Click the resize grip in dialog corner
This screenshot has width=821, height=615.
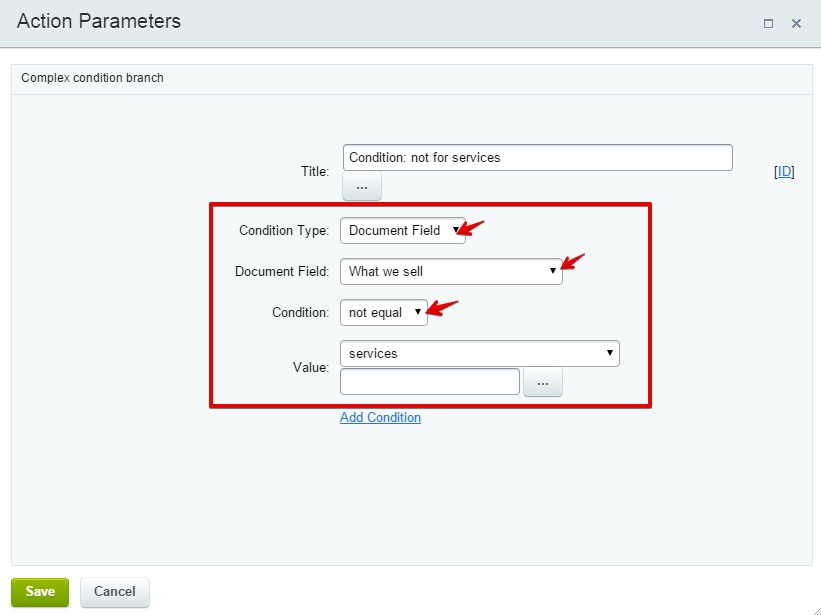(x=814, y=608)
